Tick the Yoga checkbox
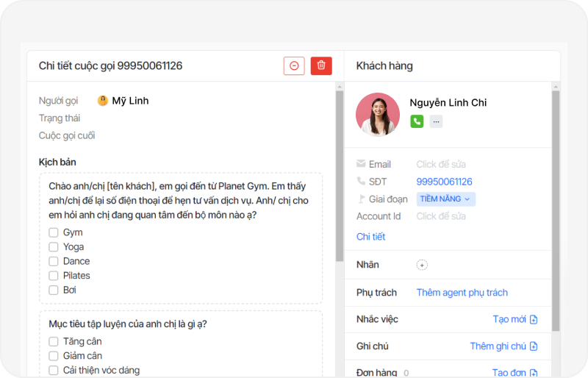Image resolution: width=588 pixels, height=378 pixels. (x=54, y=247)
